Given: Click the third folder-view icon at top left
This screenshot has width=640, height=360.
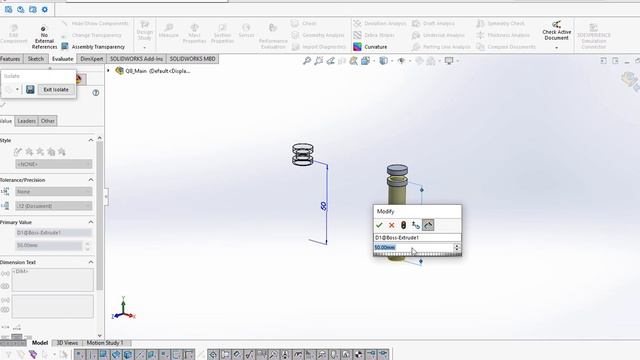Looking at the screenshot, I should click(x=33, y=9).
